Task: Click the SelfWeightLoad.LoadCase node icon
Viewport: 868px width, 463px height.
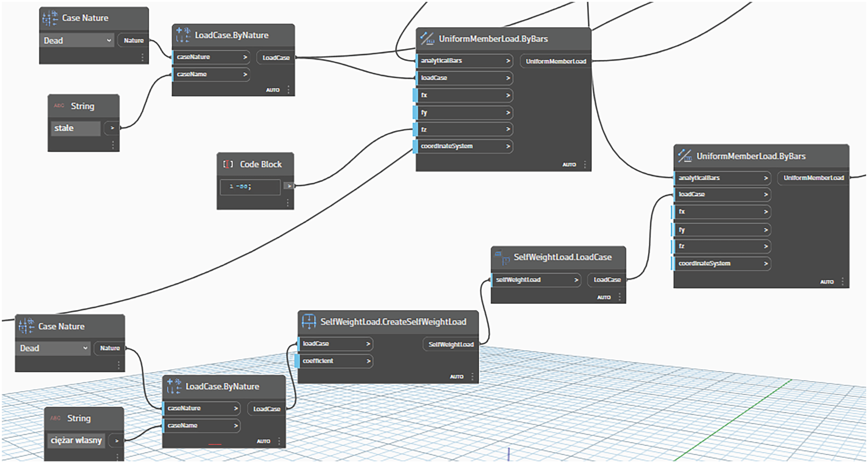Action: (x=502, y=257)
